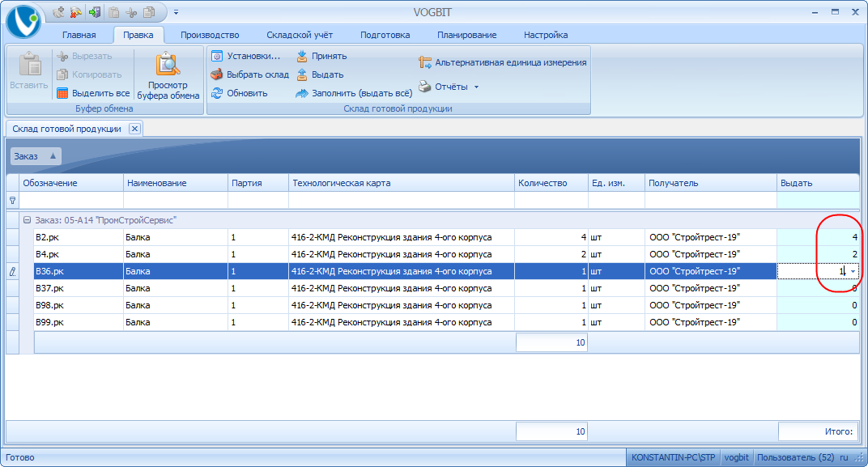
Task: Sort by the Количество column header
Action: click(551, 183)
